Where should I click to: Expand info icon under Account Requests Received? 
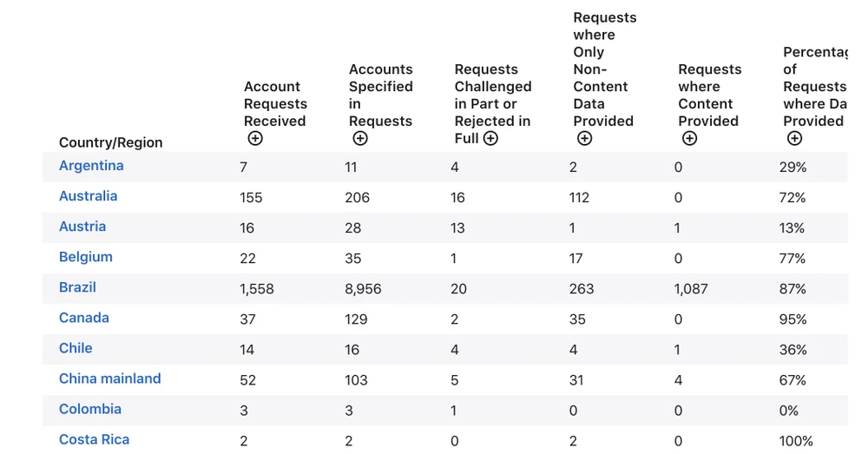click(255, 139)
